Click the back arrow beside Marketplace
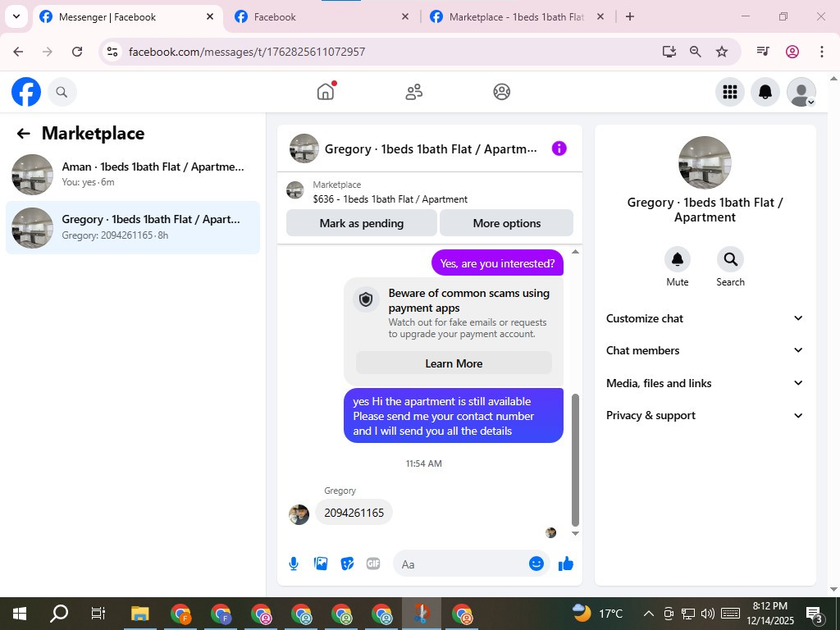The width and height of the screenshot is (840, 630). click(23, 134)
